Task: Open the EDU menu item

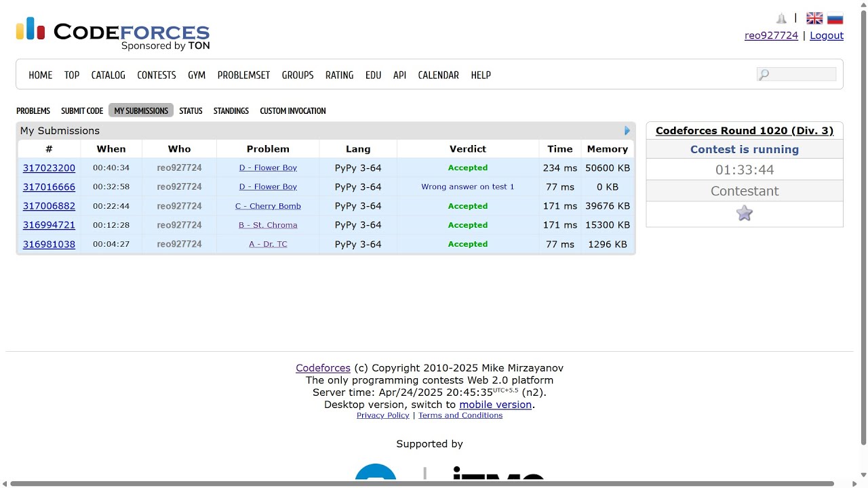Action: coord(374,75)
